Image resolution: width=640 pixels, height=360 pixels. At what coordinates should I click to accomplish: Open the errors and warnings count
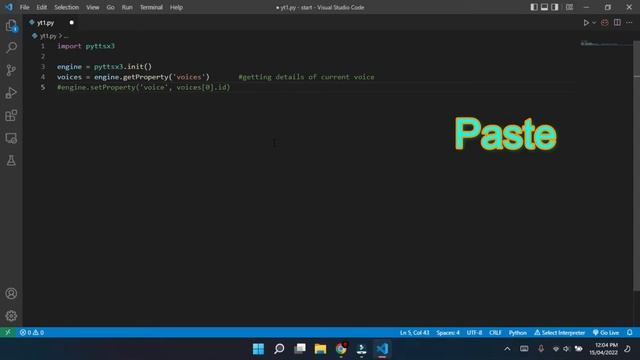(32, 332)
